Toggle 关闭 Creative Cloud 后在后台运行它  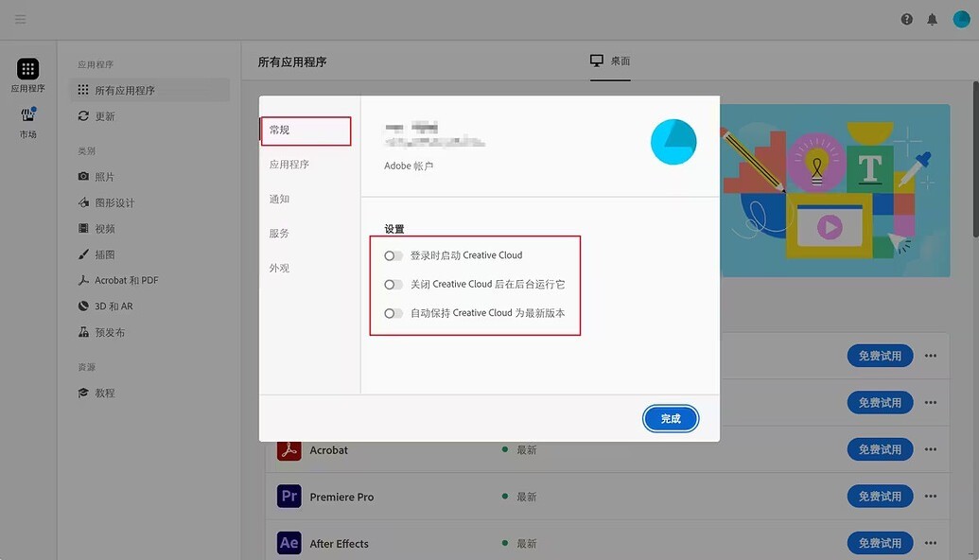pos(393,285)
